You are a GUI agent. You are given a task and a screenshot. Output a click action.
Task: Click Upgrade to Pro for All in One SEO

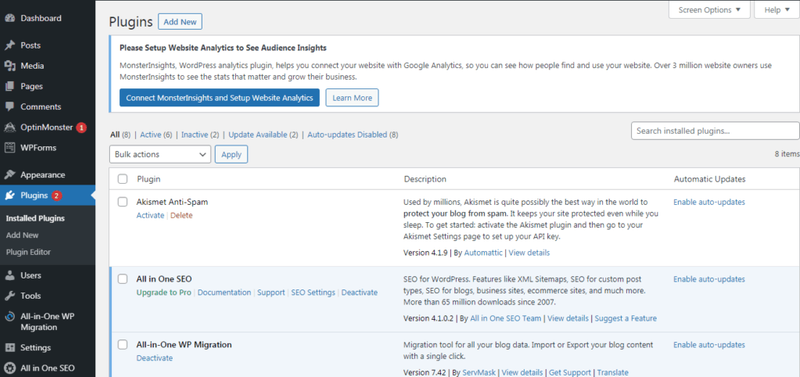(164, 292)
